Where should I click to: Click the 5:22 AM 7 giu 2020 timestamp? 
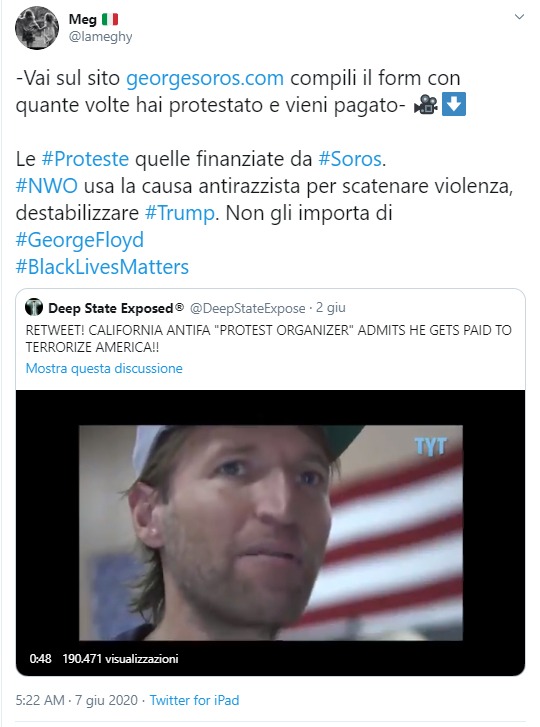76,700
